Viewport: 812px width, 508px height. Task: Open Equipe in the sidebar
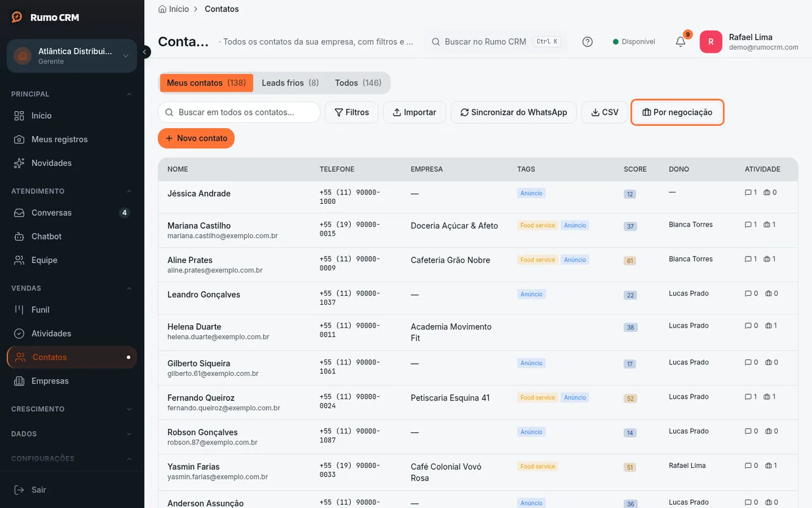tap(72, 260)
